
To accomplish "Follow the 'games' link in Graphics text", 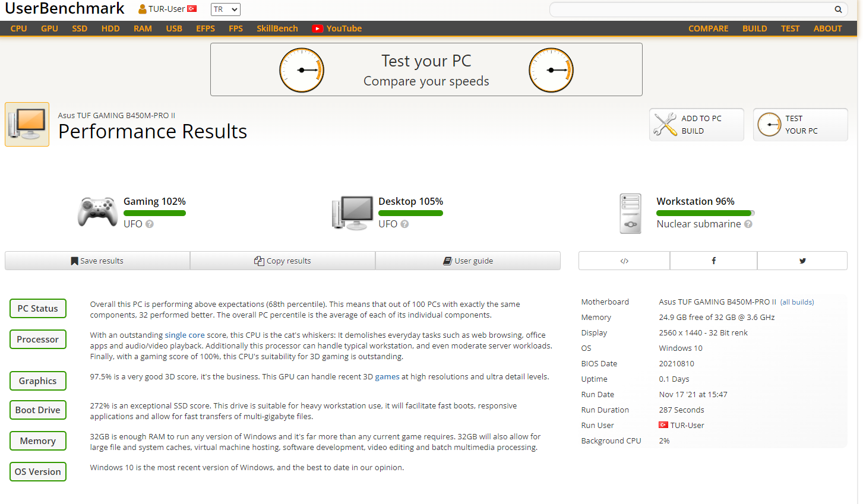I will pyautogui.click(x=387, y=377).
